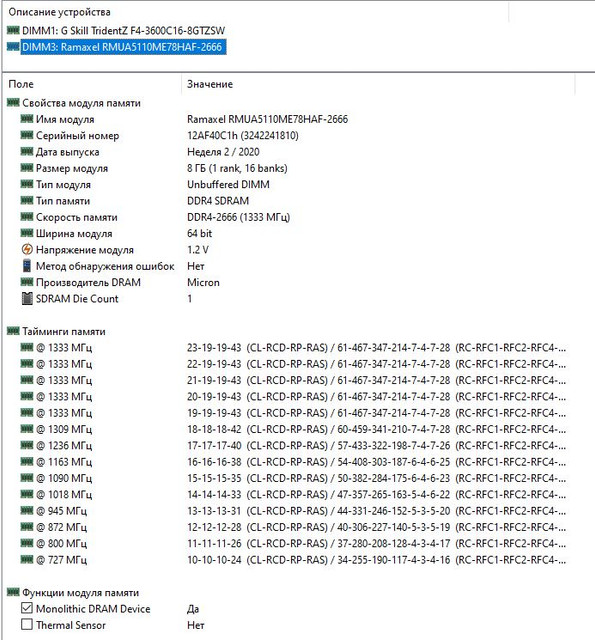Select DIMM3: Ramaxel RMUA5110ME78HAF-2666 entry

(x=122, y=47)
